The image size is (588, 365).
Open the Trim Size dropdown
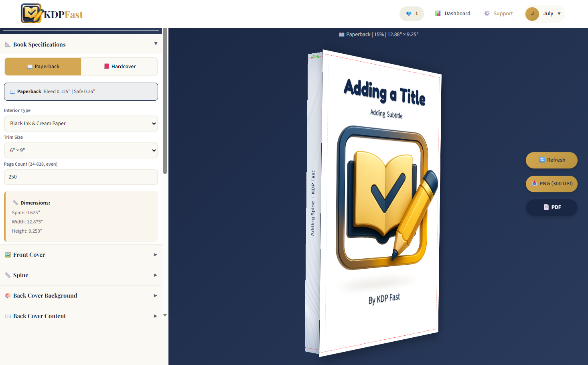pyautogui.click(x=81, y=150)
